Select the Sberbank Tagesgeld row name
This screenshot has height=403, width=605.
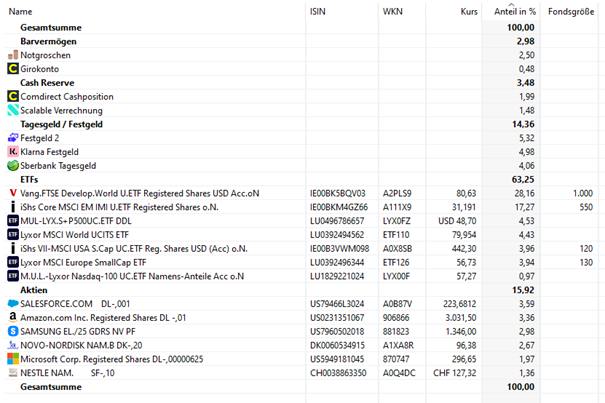(x=58, y=166)
